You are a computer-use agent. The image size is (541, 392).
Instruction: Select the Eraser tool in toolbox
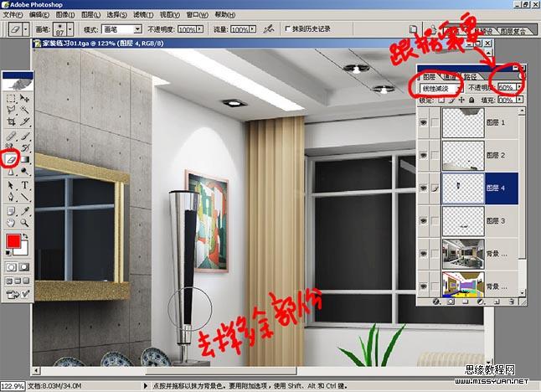coord(12,158)
